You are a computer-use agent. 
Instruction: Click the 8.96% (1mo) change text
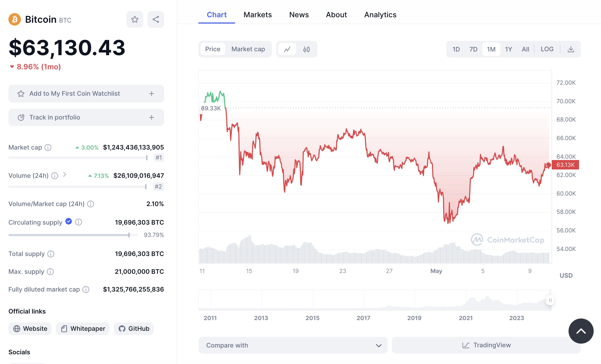pos(39,67)
